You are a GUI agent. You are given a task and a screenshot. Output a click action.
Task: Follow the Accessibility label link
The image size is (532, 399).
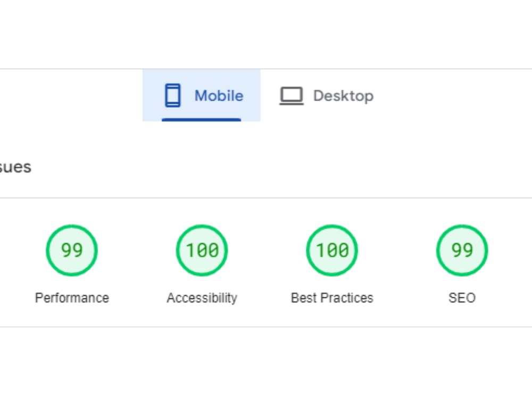click(x=202, y=298)
